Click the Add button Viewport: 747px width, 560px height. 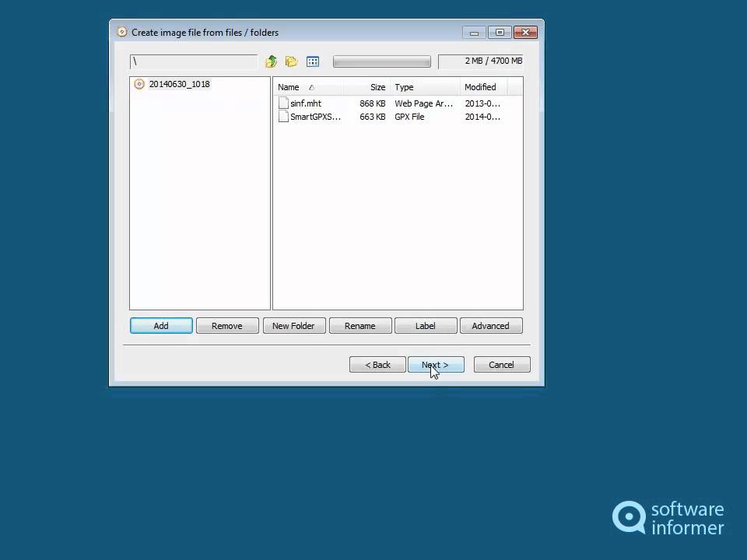coord(161,326)
